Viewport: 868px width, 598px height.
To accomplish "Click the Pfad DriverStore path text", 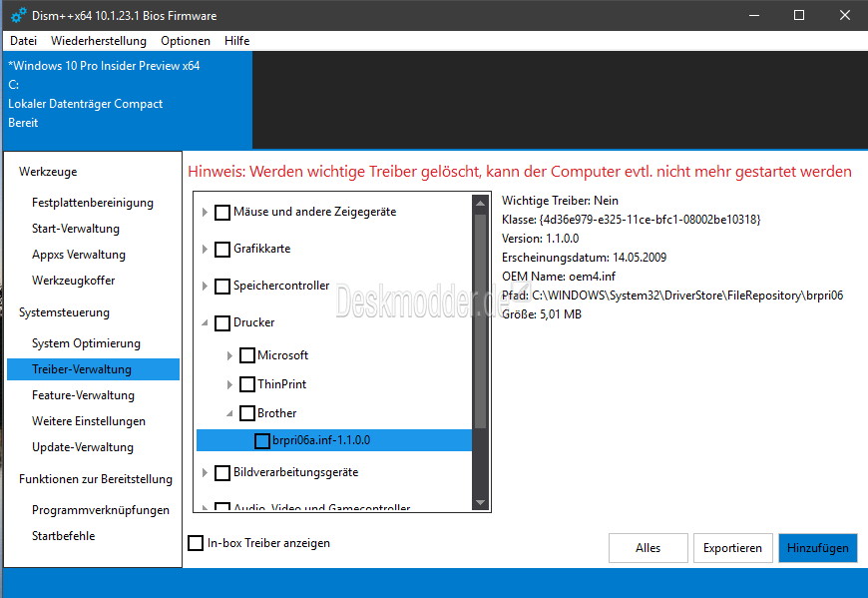I will pyautogui.click(x=672, y=296).
